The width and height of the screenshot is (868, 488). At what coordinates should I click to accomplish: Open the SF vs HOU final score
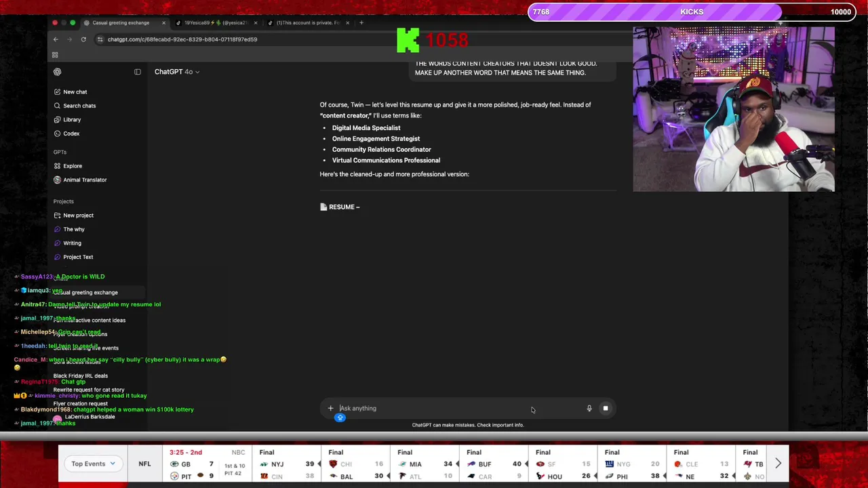564,464
